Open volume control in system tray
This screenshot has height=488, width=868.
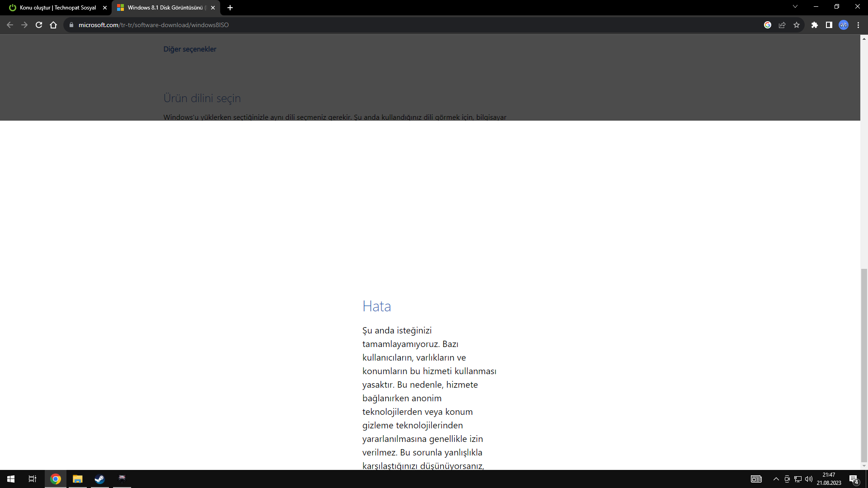pos(809,479)
